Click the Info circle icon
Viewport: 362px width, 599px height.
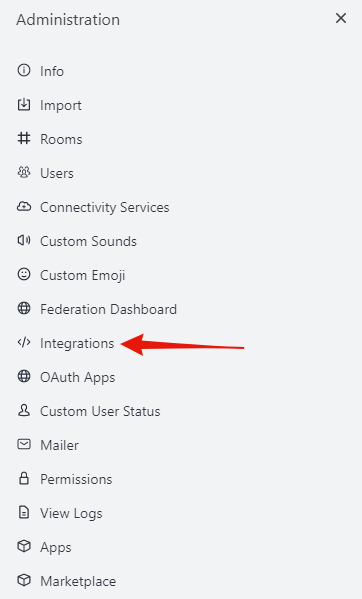pos(24,71)
